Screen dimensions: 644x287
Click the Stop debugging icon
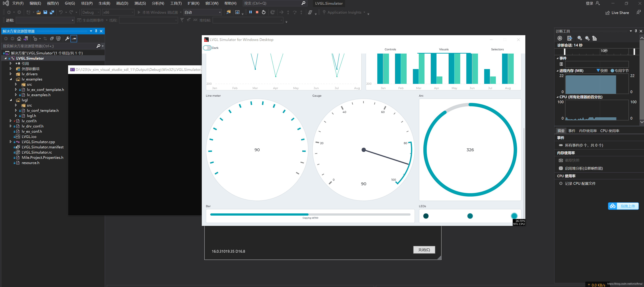pyautogui.click(x=257, y=12)
